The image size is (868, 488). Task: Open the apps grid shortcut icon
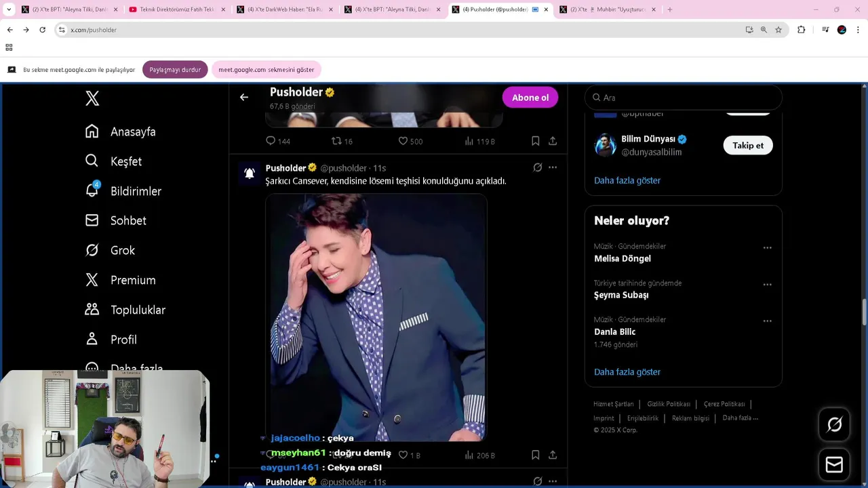9,47
